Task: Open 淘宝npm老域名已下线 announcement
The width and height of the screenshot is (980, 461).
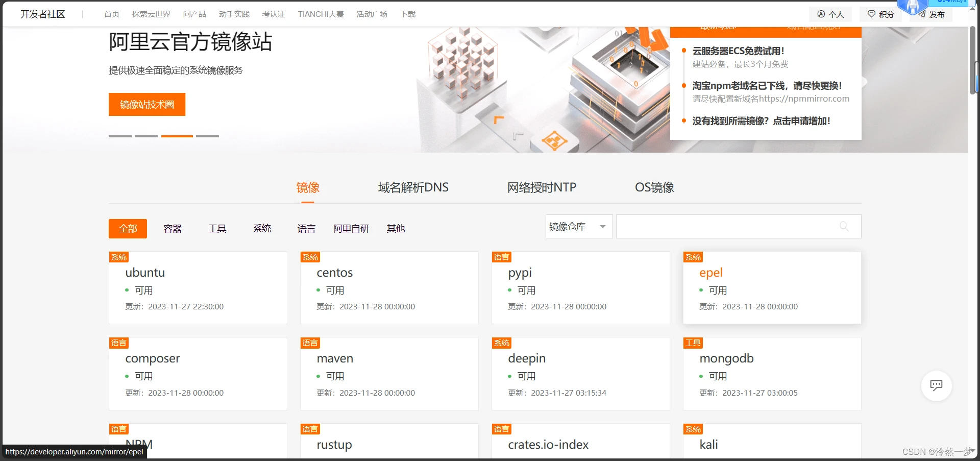Action: pos(767,86)
